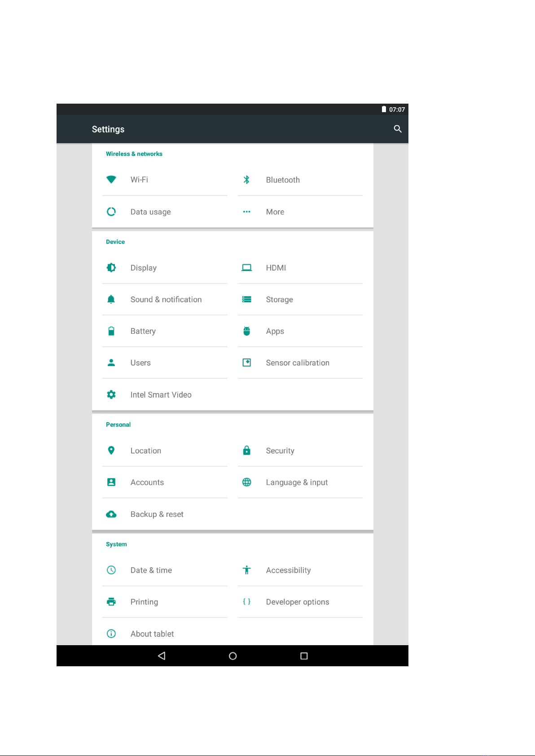Image resolution: width=535 pixels, height=756 pixels.
Task: Go to home with circle button
Action: pos(232,656)
